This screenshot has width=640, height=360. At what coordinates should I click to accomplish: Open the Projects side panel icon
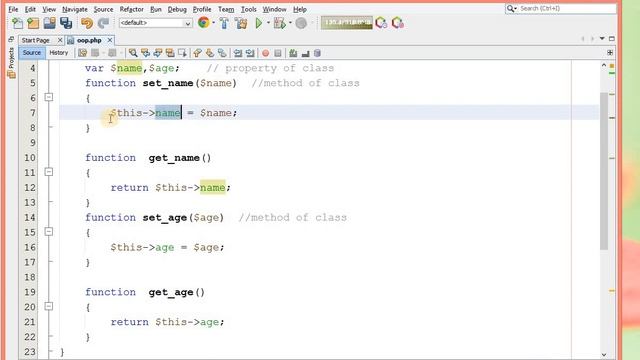pyautogui.click(x=11, y=62)
